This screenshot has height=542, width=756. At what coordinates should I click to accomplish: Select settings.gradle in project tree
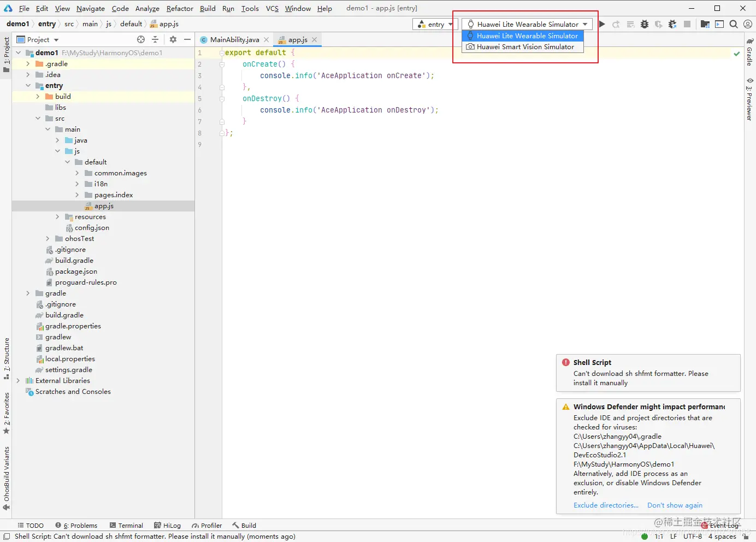click(x=69, y=370)
